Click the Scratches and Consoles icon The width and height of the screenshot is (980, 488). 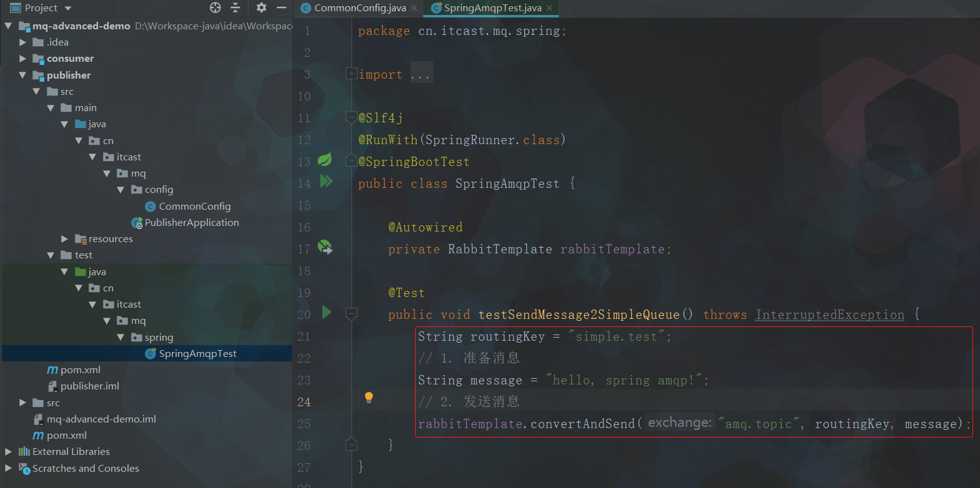(24, 468)
